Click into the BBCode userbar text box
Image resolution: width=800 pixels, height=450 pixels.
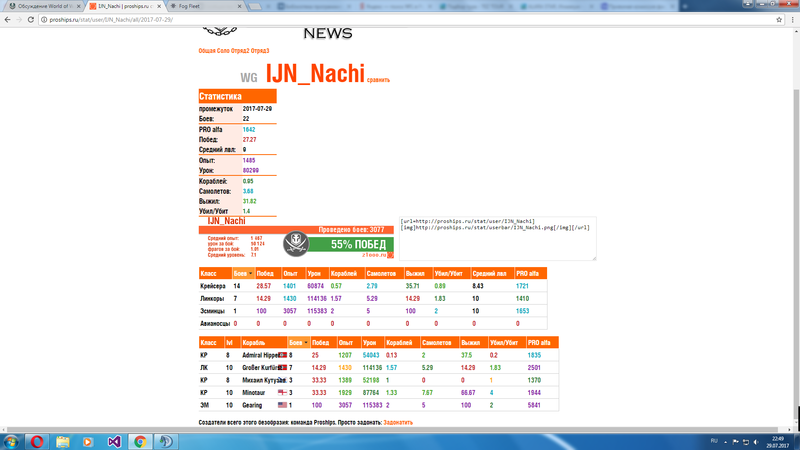click(497, 239)
